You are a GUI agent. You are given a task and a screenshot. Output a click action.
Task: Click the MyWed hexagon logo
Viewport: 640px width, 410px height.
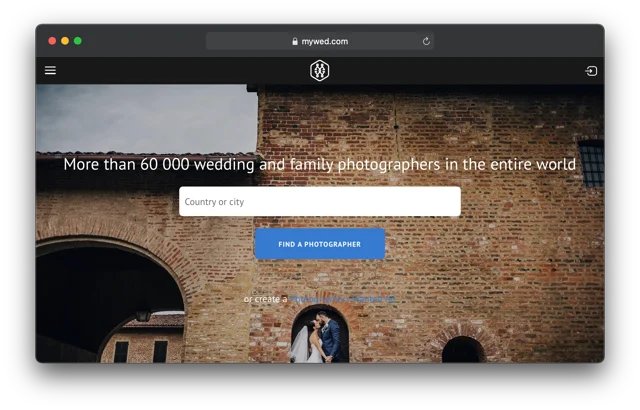tap(319, 70)
